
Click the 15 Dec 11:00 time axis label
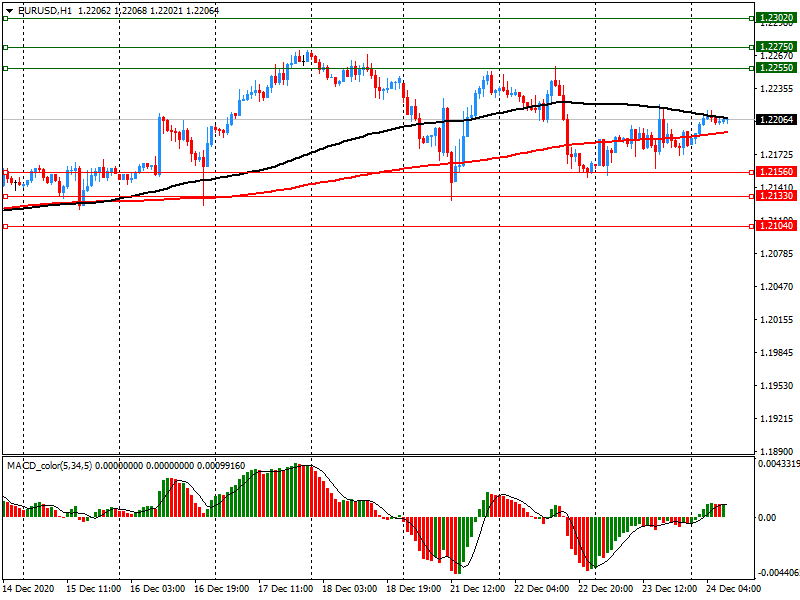pos(93,589)
